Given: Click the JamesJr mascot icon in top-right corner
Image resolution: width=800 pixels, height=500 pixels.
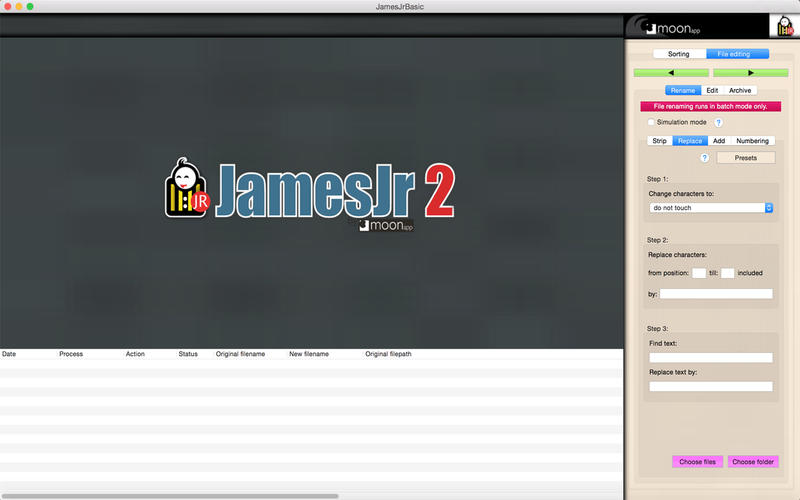Looking at the screenshot, I should point(781,27).
